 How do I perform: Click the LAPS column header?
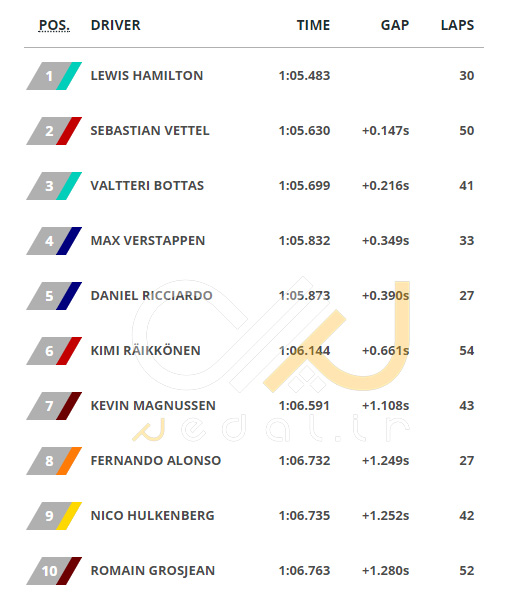pyautogui.click(x=457, y=25)
